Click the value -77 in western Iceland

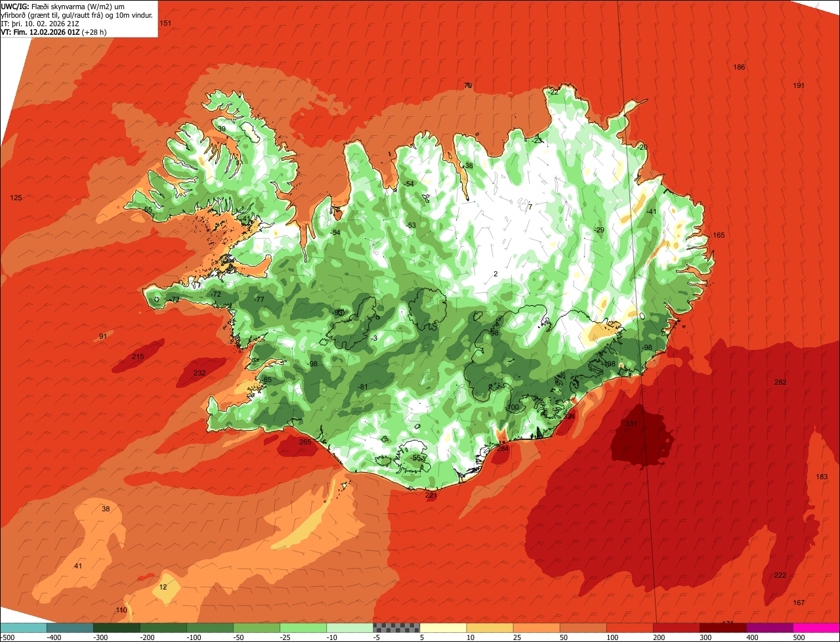(x=259, y=299)
